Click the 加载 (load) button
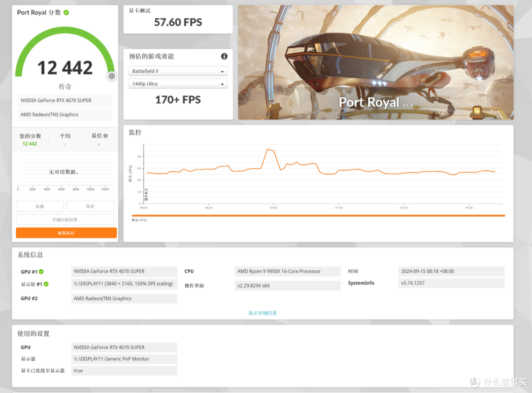This screenshot has height=393, width=532. tap(40, 206)
